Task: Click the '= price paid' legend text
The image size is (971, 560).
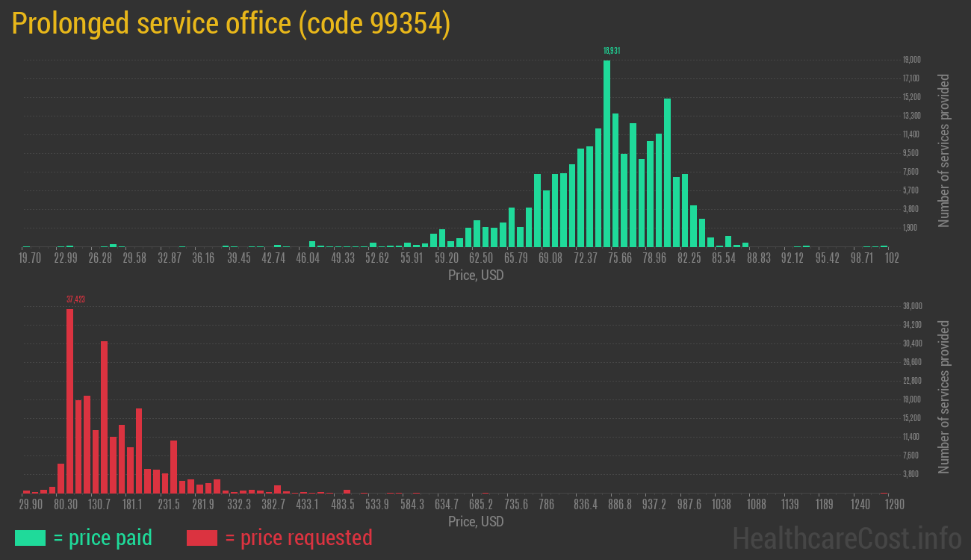Action: pos(103,538)
